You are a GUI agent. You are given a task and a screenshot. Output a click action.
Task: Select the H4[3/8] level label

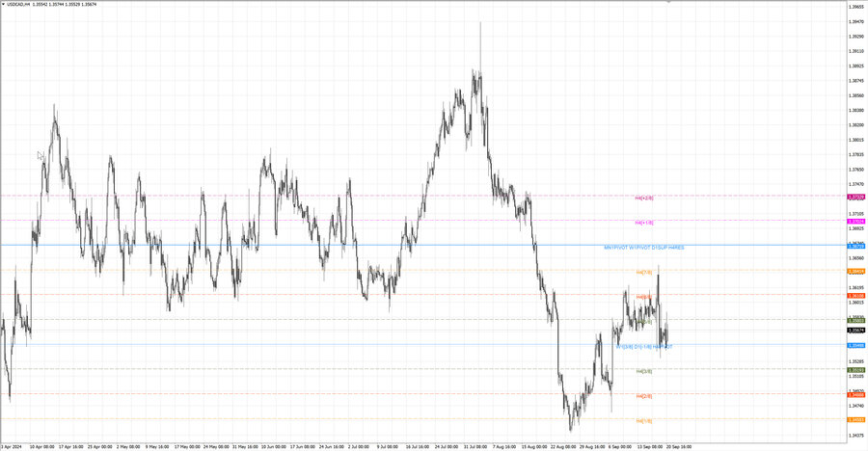click(x=644, y=371)
